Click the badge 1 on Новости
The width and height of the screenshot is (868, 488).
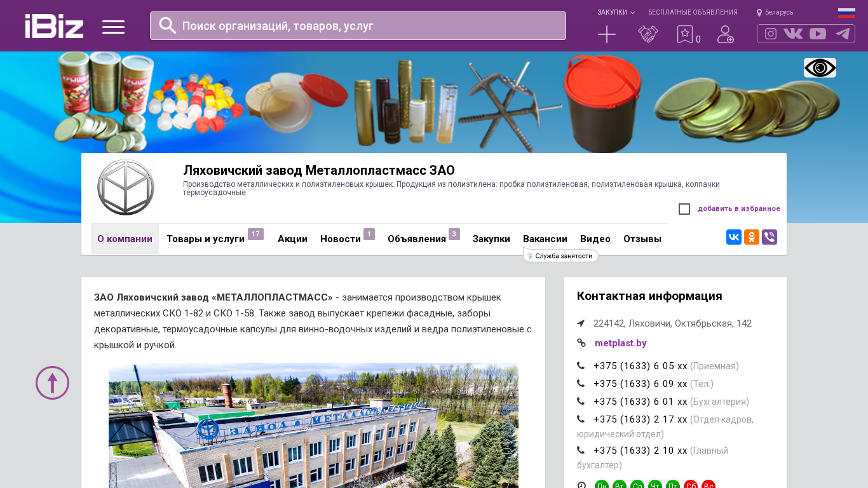(x=369, y=234)
